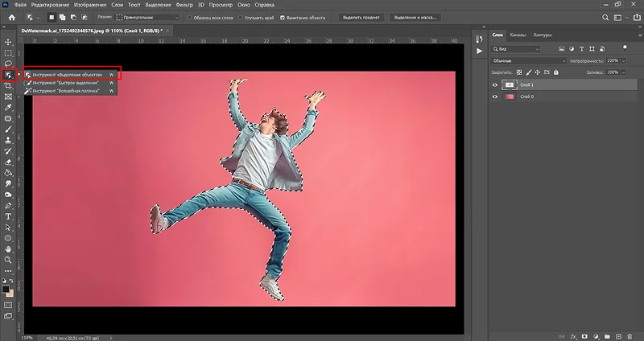Viewport: 644px width, 341px height.
Task: Open the 'Обычные' blend mode dropdown
Action: 529,61
